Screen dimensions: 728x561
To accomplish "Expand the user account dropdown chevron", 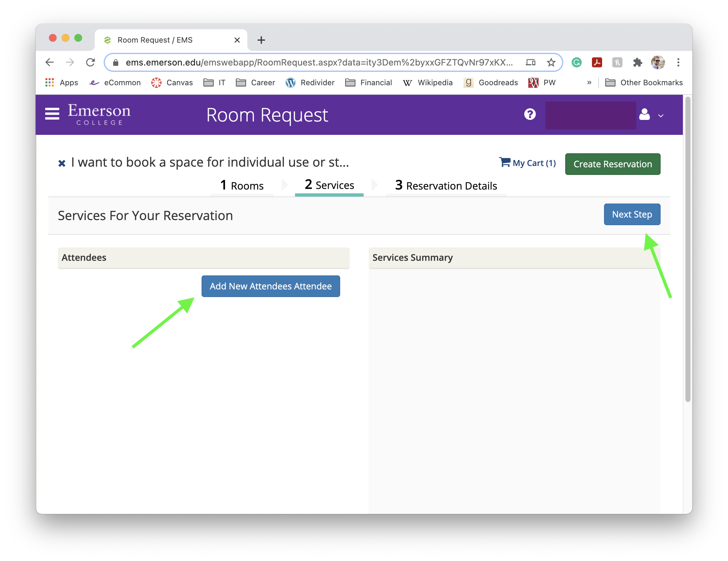I will tap(661, 116).
